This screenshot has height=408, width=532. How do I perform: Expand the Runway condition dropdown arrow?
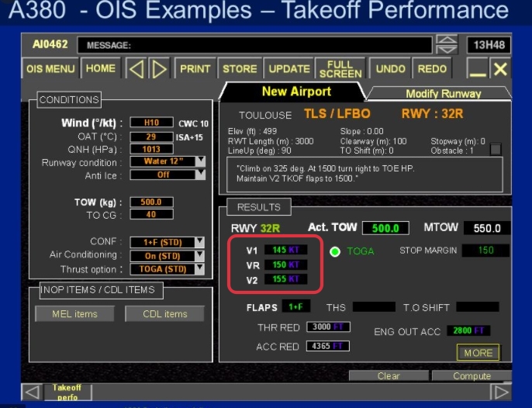(x=201, y=161)
